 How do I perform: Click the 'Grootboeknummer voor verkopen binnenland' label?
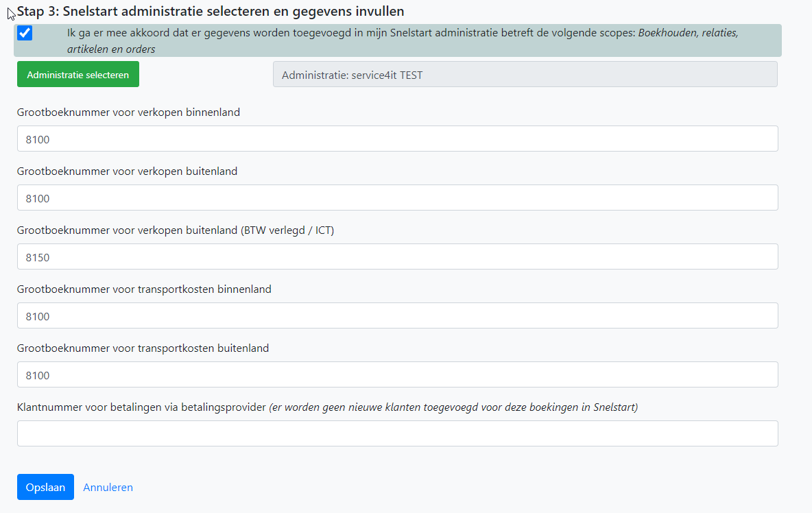(128, 112)
